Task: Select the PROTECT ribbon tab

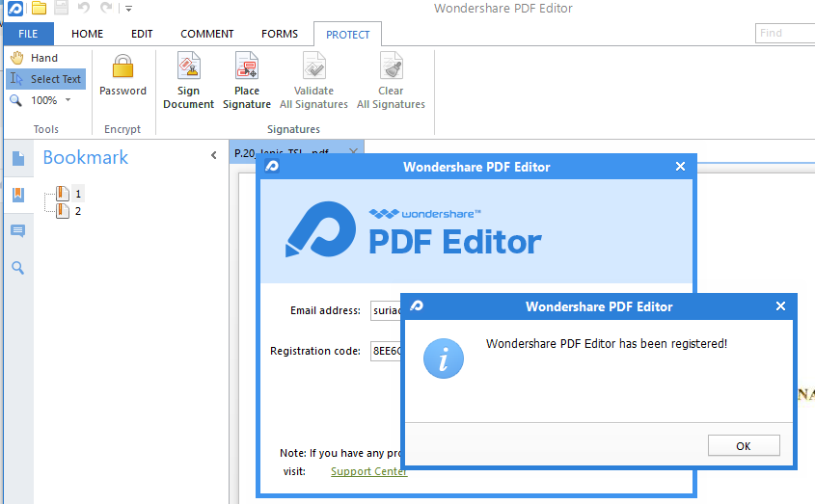Action: (348, 35)
